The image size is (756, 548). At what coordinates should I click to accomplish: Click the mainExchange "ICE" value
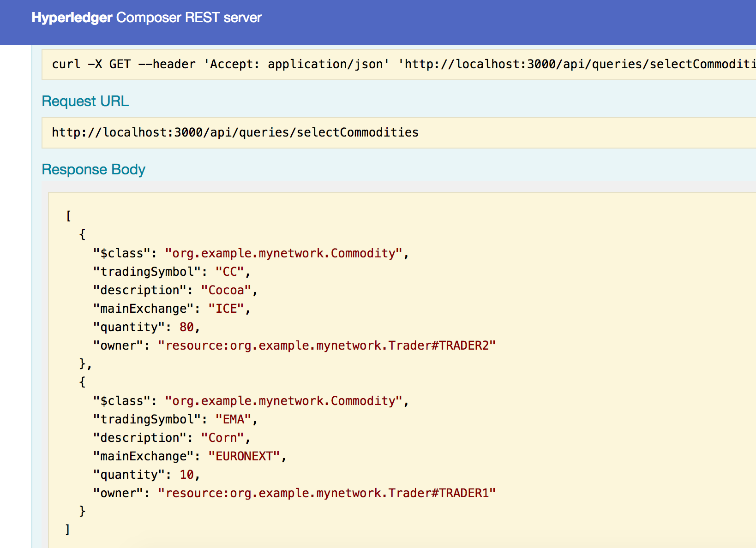click(226, 309)
